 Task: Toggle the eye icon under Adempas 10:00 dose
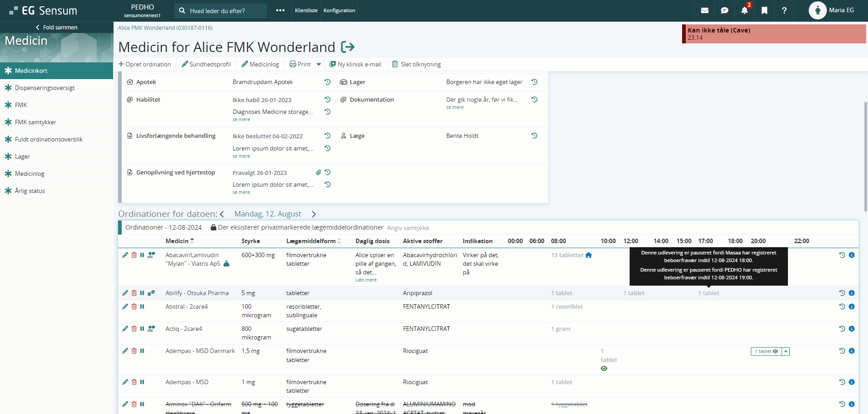pos(604,368)
